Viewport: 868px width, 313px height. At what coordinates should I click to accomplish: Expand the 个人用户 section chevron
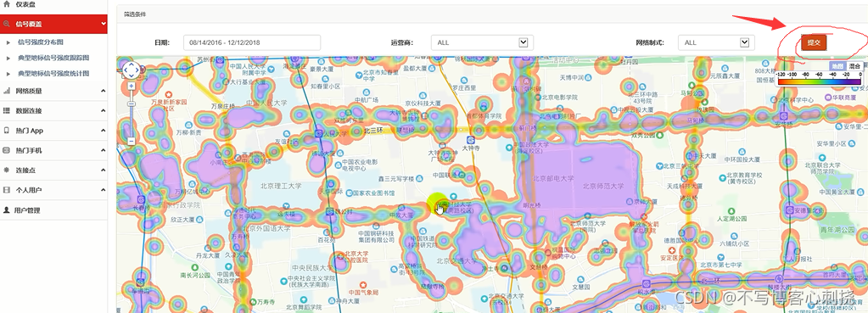(x=104, y=190)
